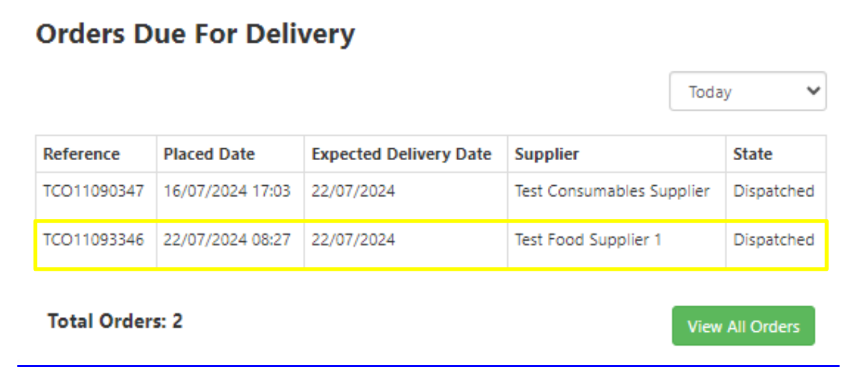Click placed date 22/07/2024 08:27
This screenshot has width=852, height=375.
(227, 240)
